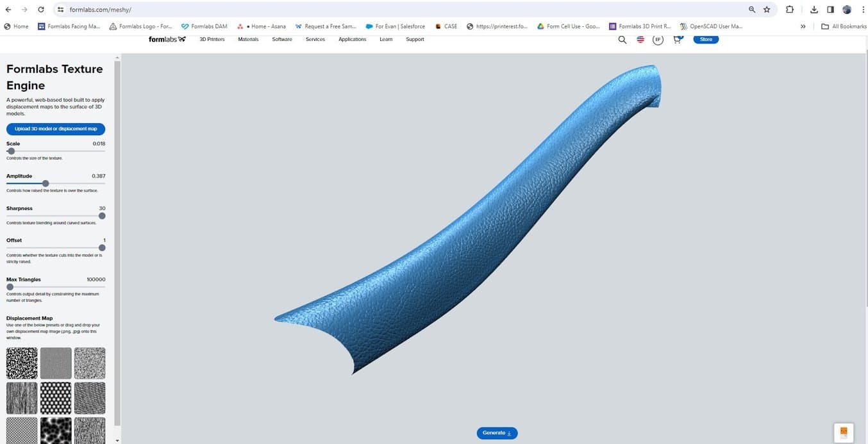The height and width of the screenshot is (444, 868).
Task: Click the browser extensions puzzle icon
Action: pyautogui.click(x=789, y=10)
